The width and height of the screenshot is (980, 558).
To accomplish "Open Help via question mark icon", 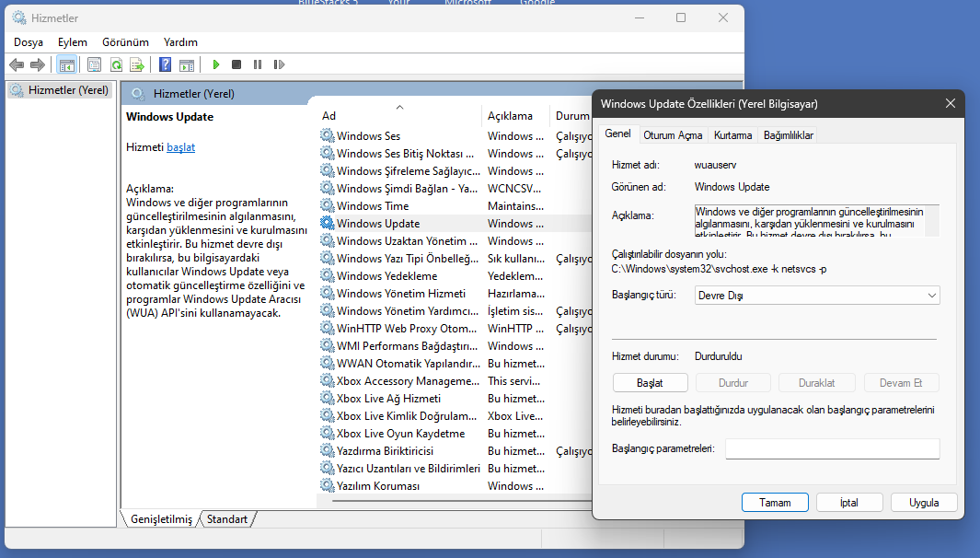I will point(165,64).
